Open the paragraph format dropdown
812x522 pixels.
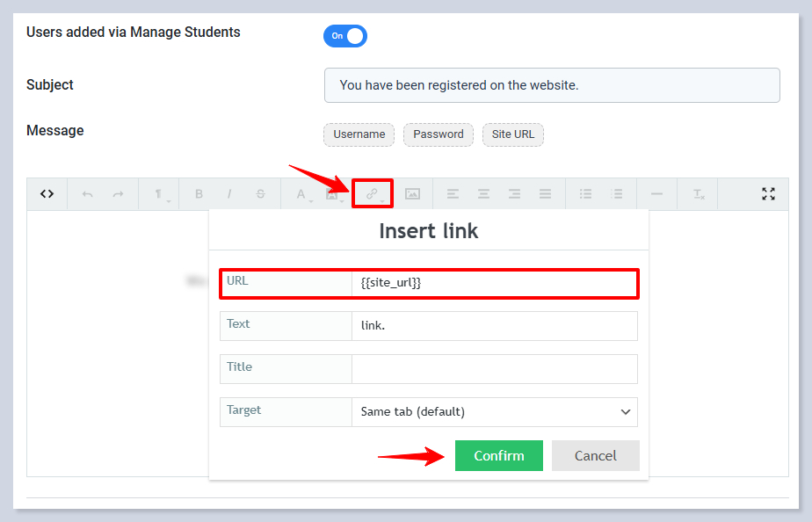[159, 194]
